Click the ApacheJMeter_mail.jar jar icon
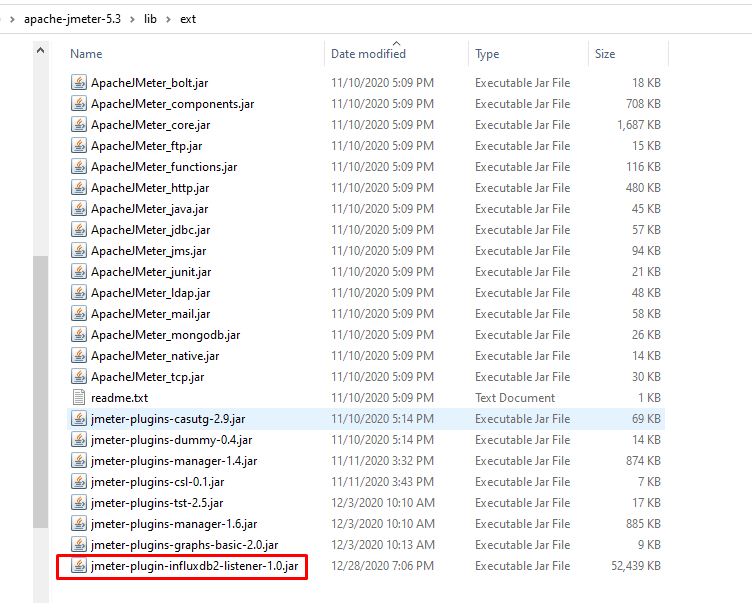 coord(79,314)
